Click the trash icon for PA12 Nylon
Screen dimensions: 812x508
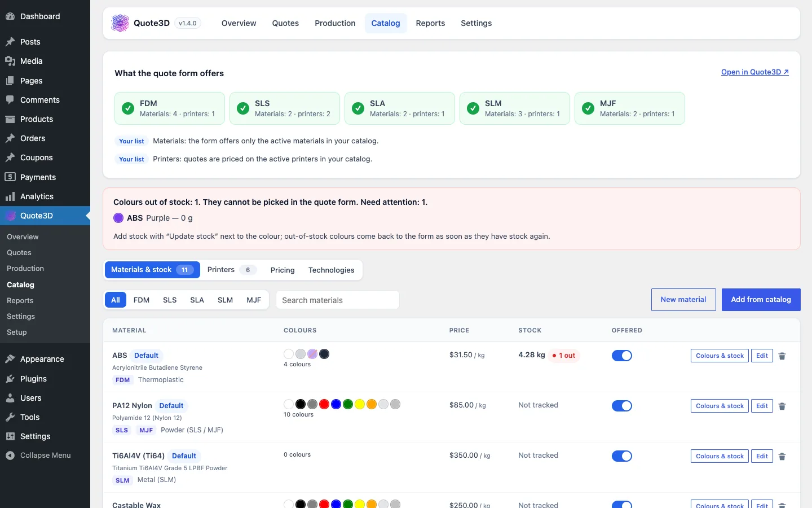tap(782, 406)
